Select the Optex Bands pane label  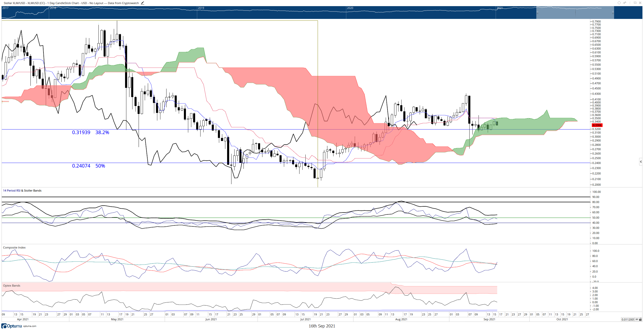tap(12, 286)
